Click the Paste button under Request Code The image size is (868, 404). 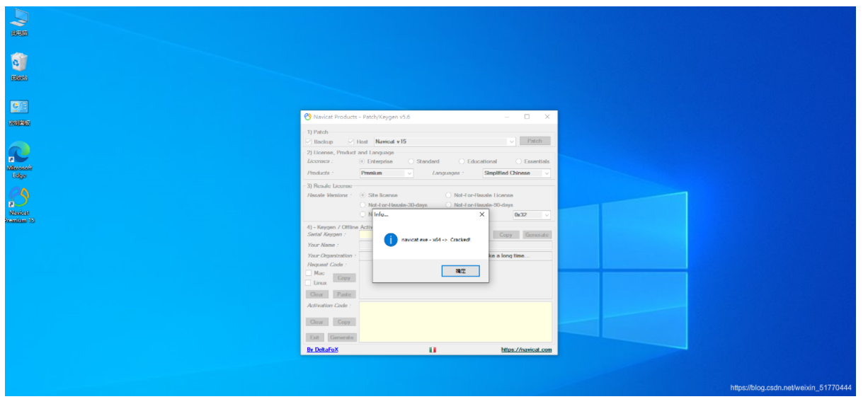pos(344,294)
